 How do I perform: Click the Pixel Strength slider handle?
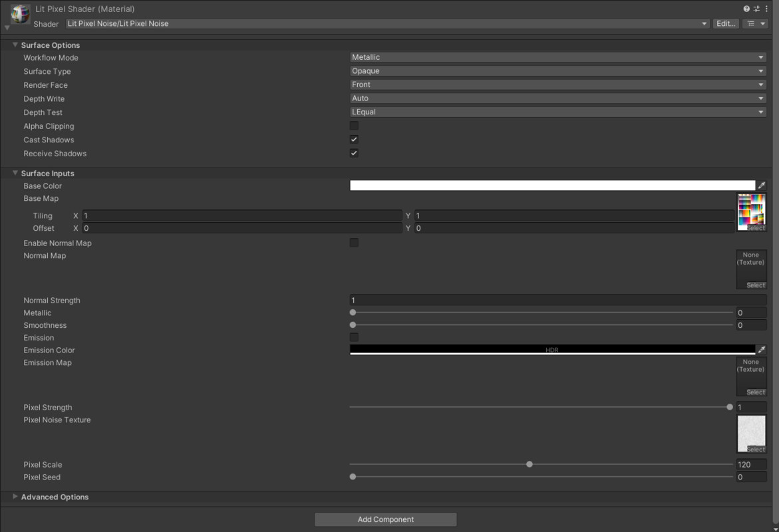point(730,407)
